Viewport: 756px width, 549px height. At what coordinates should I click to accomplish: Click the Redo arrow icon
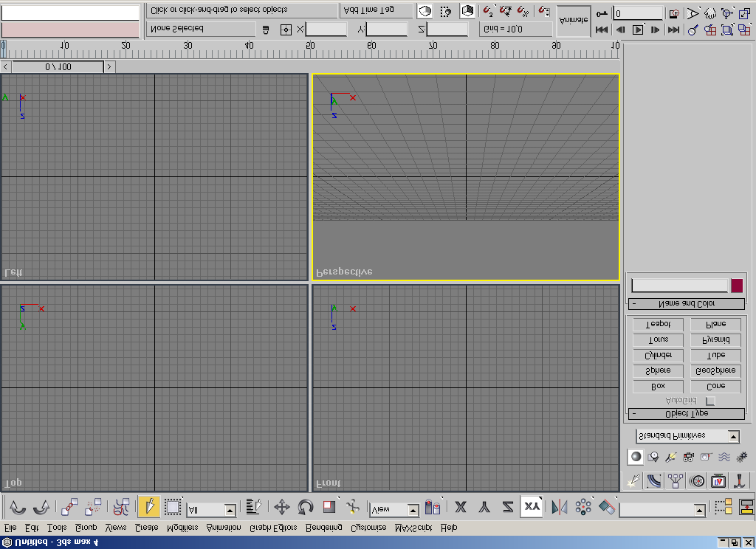point(41,507)
